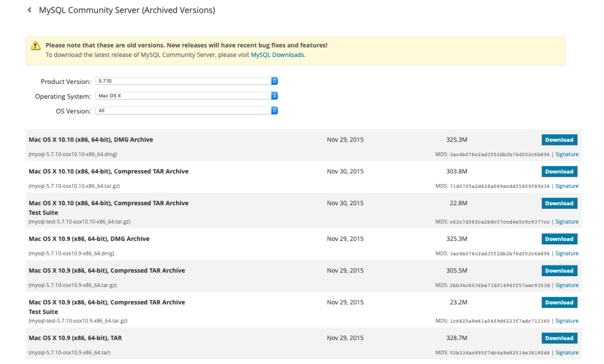Image resolution: width=604 pixels, height=364 pixels.
Task: Download the OS X 10.9 Test Suite
Action: [x=559, y=302]
